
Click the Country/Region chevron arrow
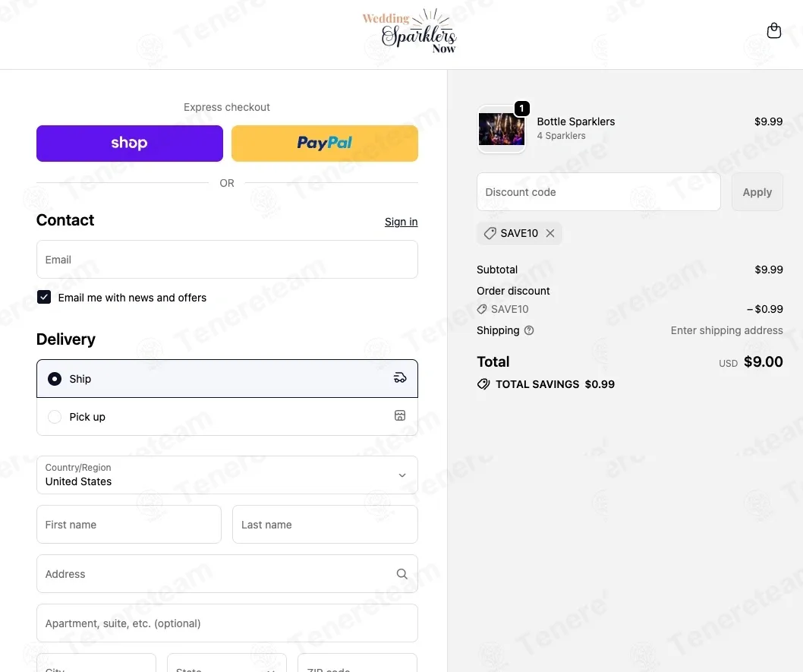[x=402, y=475]
